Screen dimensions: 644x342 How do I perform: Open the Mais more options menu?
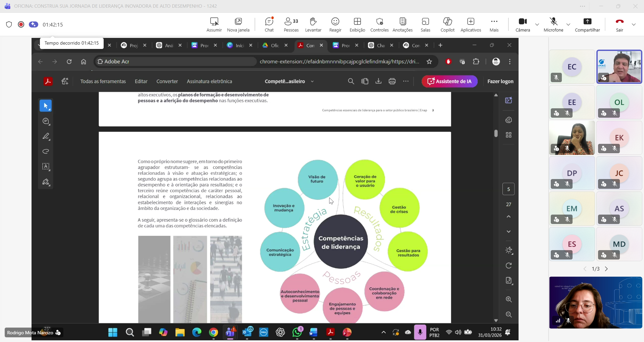pos(494,24)
